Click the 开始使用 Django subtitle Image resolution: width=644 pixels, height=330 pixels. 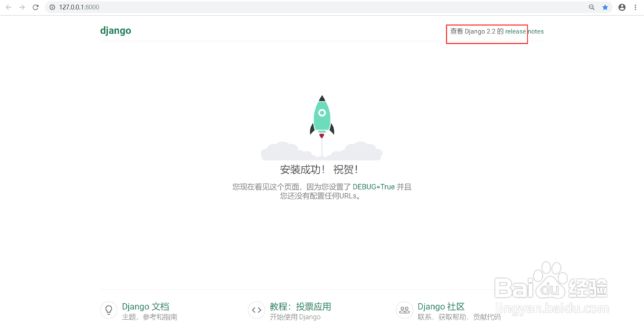[x=295, y=317]
